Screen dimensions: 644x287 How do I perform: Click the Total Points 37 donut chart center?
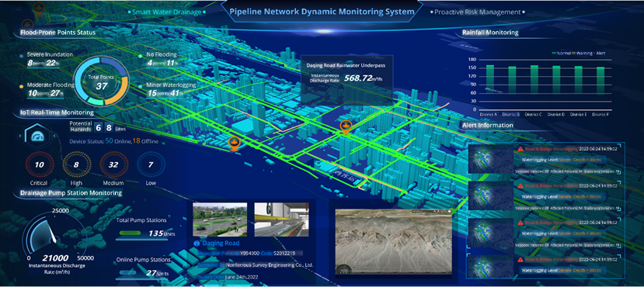(x=101, y=82)
